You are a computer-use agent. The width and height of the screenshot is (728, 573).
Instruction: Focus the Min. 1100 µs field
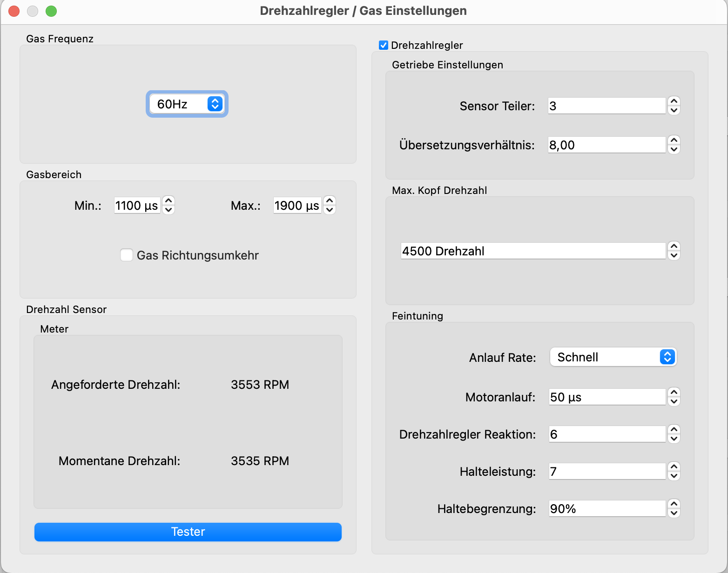(137, 206)
